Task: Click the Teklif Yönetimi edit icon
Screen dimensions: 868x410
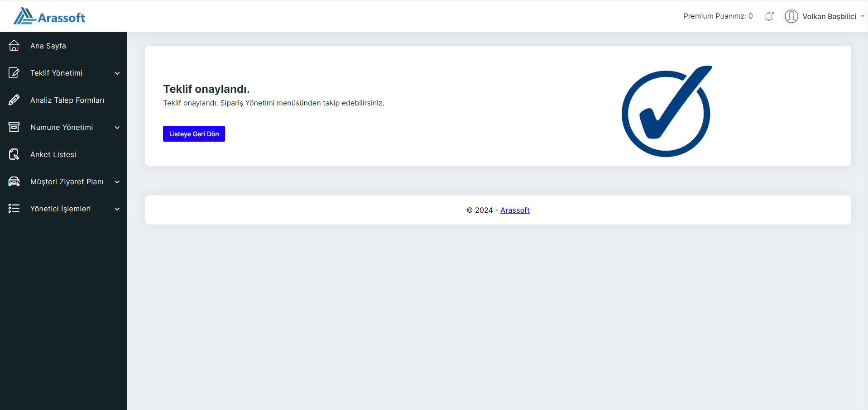Action: (14, 73)
